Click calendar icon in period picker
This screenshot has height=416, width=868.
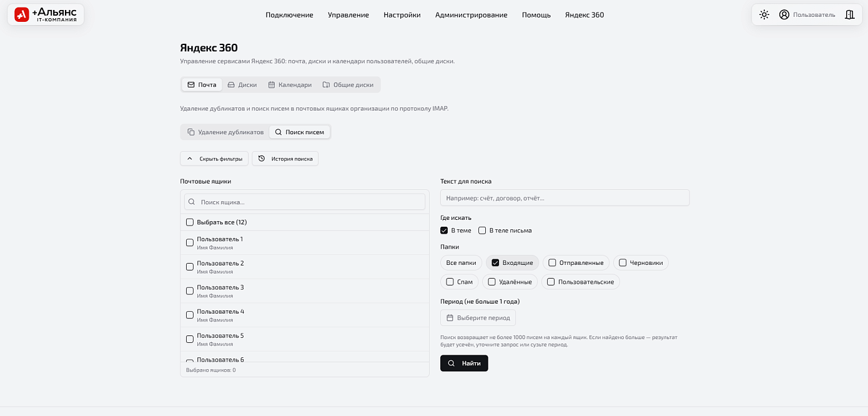pyautogui.click(x=450, y=318)
